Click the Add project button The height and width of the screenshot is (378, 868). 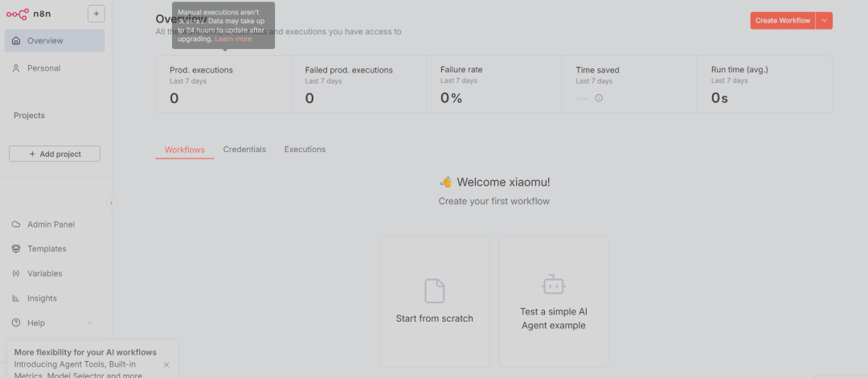click(55, 154)
